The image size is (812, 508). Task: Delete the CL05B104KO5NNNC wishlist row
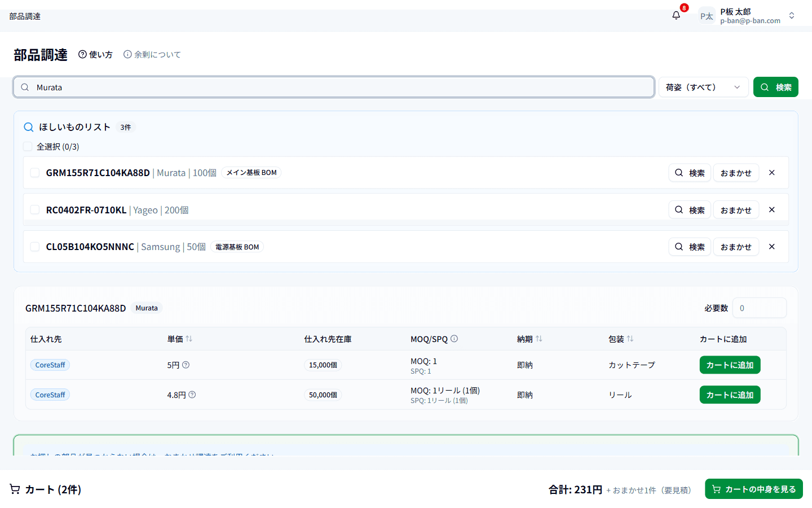coord(772,247)
